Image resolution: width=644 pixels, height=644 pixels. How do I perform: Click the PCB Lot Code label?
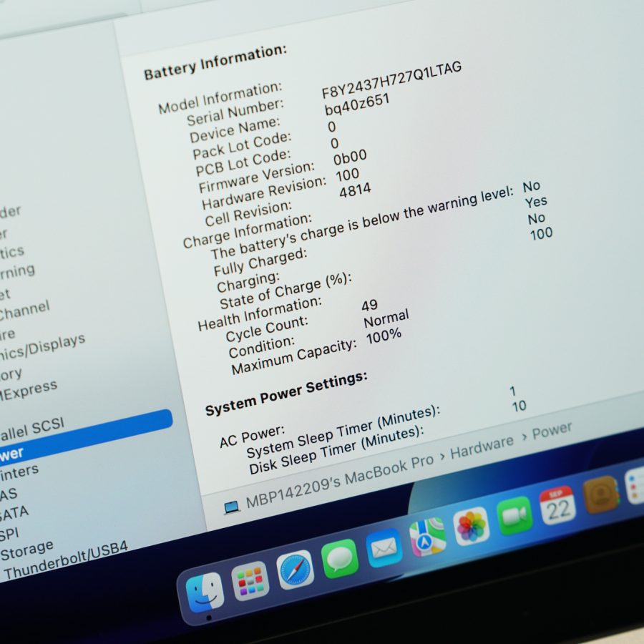pos(243,162)
